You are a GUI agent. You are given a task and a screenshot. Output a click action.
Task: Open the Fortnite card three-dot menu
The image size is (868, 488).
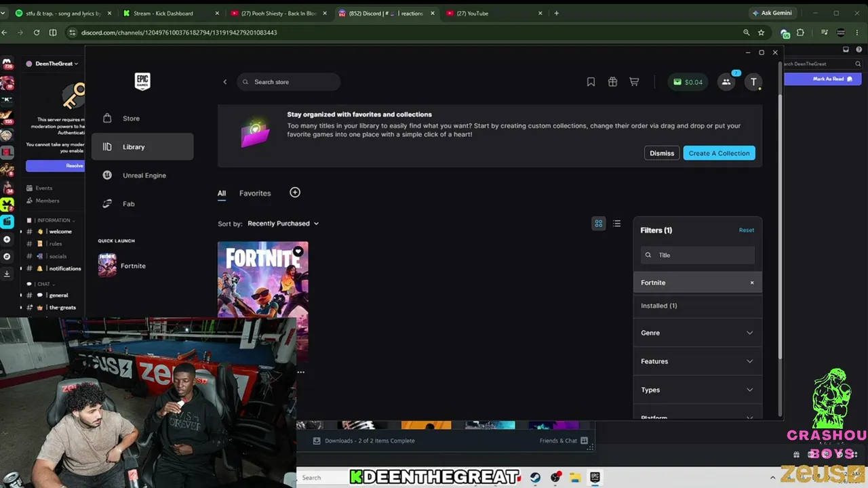(x=300, y=372)
